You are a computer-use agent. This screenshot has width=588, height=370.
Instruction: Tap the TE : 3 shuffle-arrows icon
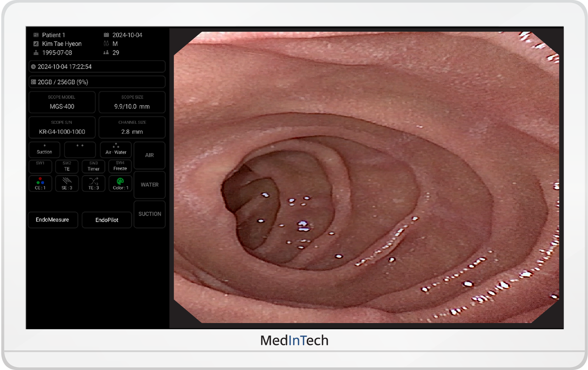tap(94, 181)
